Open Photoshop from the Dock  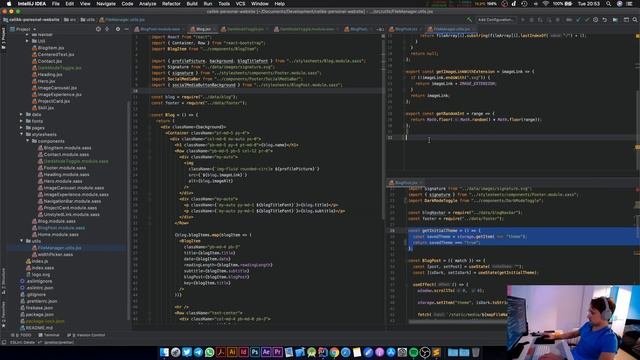click(x=255, y=352)
